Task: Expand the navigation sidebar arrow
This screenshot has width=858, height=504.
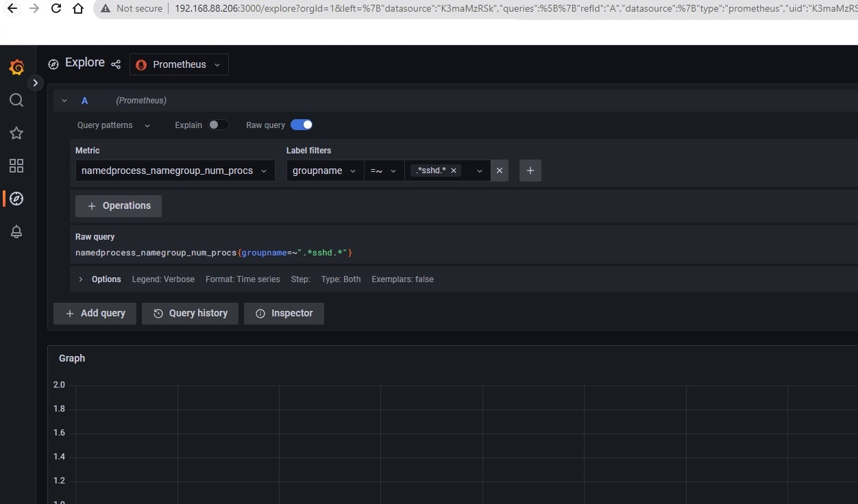Action: tap(36, 83)
